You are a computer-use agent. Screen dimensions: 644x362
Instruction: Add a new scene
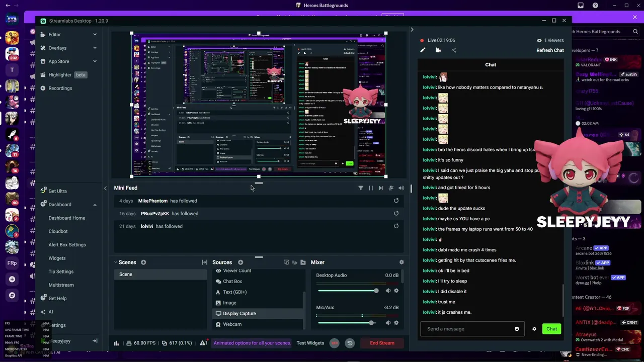[x=143, y=262]
